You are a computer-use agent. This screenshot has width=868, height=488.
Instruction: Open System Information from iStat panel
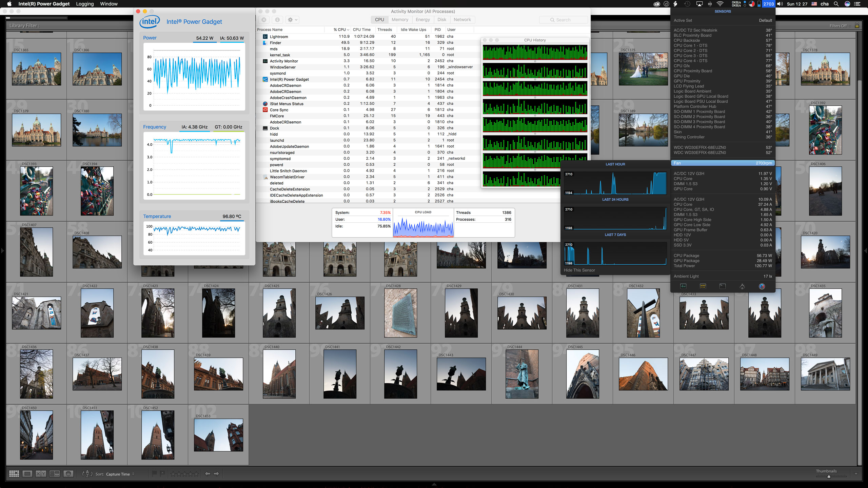(742, 286)
